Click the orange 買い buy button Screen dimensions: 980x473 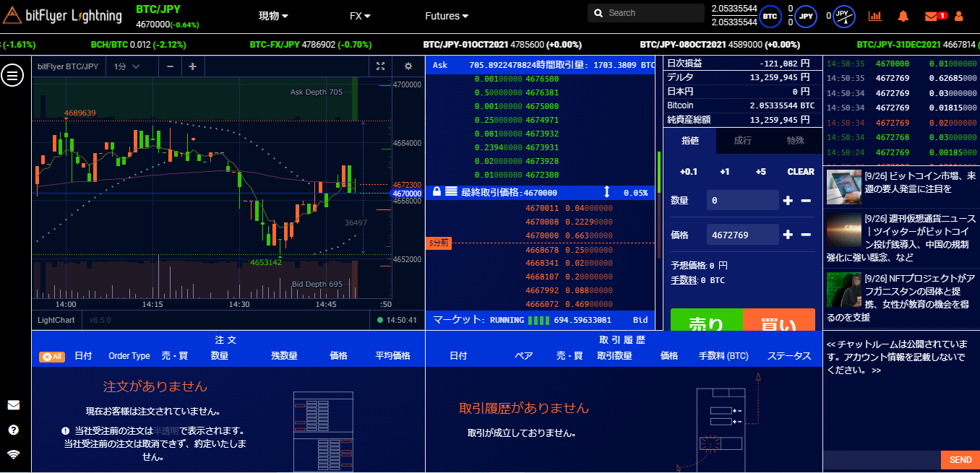pyautogui.click(x=778, y=320)
